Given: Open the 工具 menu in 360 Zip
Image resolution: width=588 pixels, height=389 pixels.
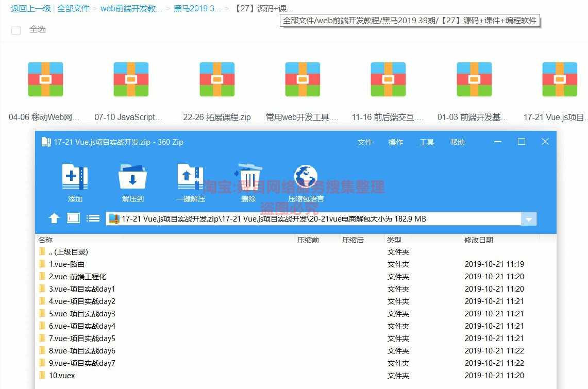Looking at the screenshot, I should (x=427, y=142).
